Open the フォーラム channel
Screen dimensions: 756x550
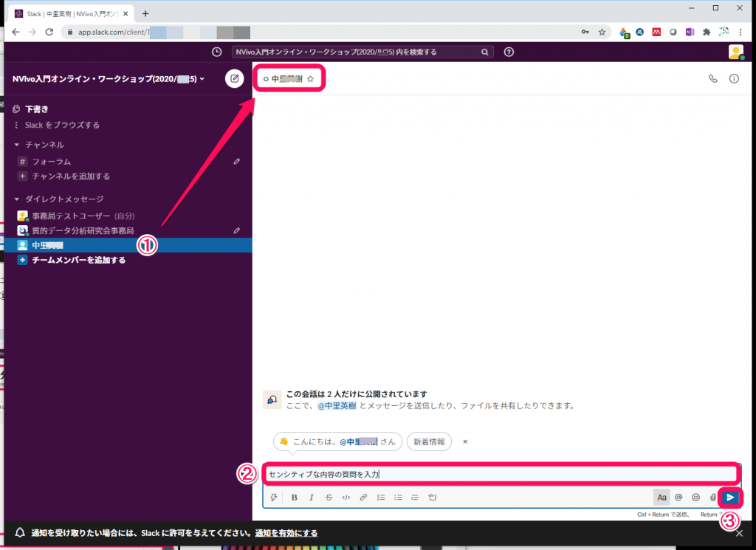point(51,162)
